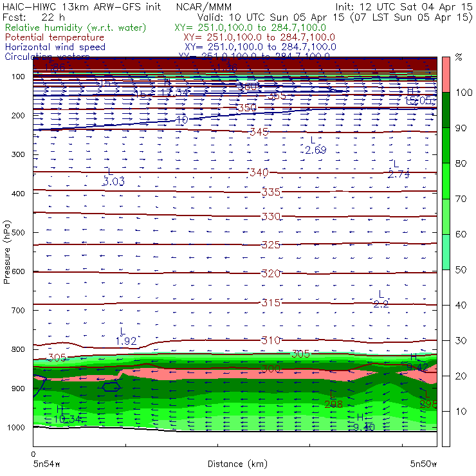This screenshot has height=476, width=476.
Task: Click the 'Fcst: 22 h' forecast label
Action: 33,17
